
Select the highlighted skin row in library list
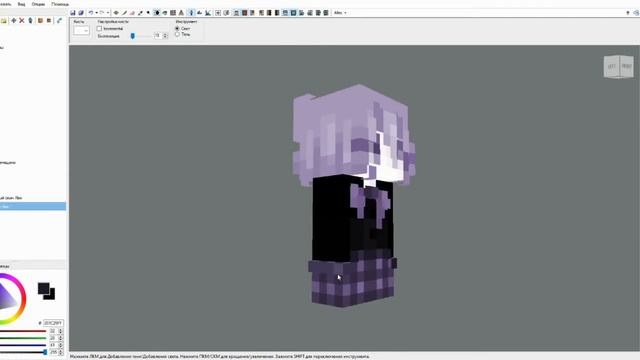click(33, 207)
